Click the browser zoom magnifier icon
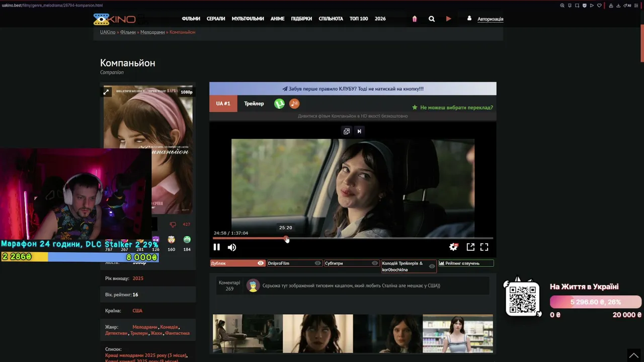644x362 pixels. [562, 6]
